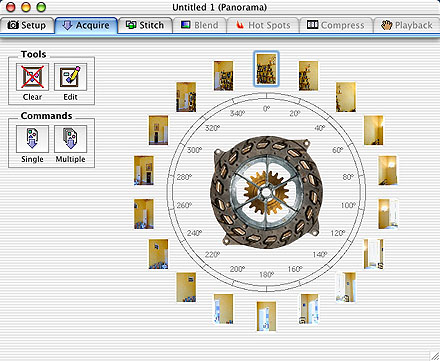Select the image thumbnail at 240°

(x=158, y=254)
